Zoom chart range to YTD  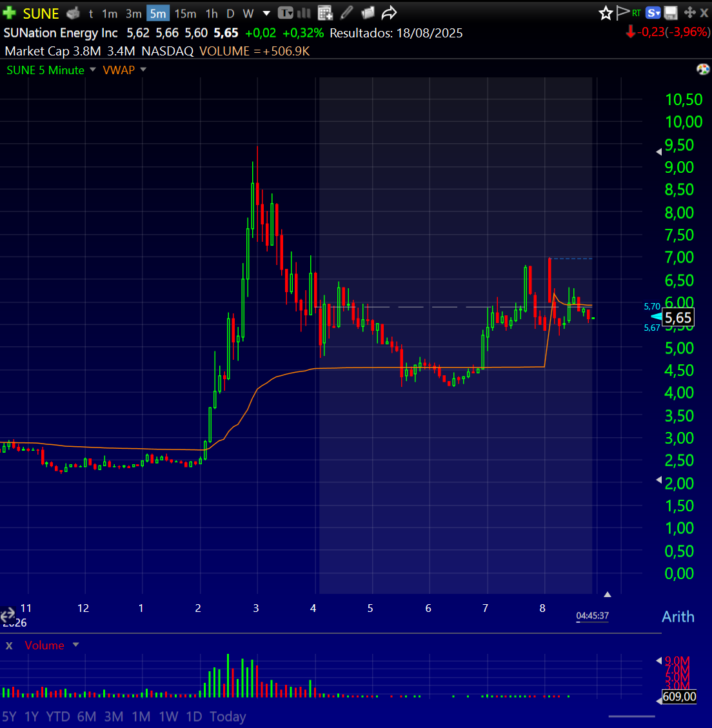tap(58, 716)
